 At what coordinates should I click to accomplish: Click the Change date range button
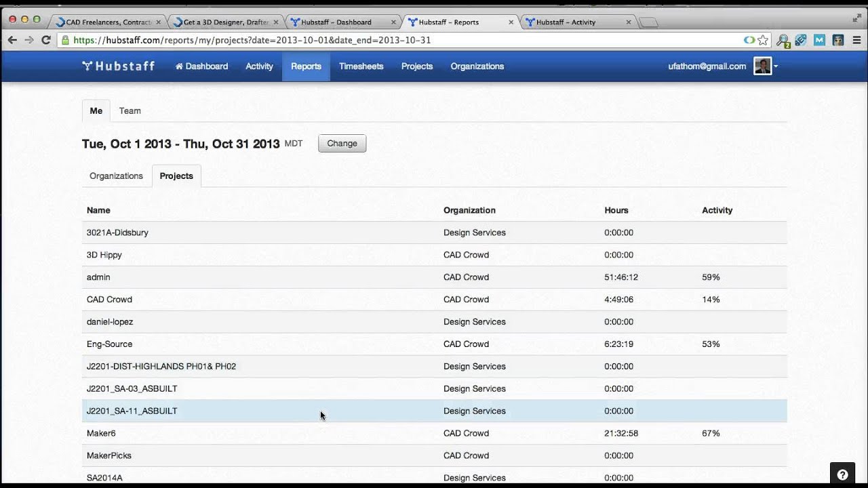point(342,144)
